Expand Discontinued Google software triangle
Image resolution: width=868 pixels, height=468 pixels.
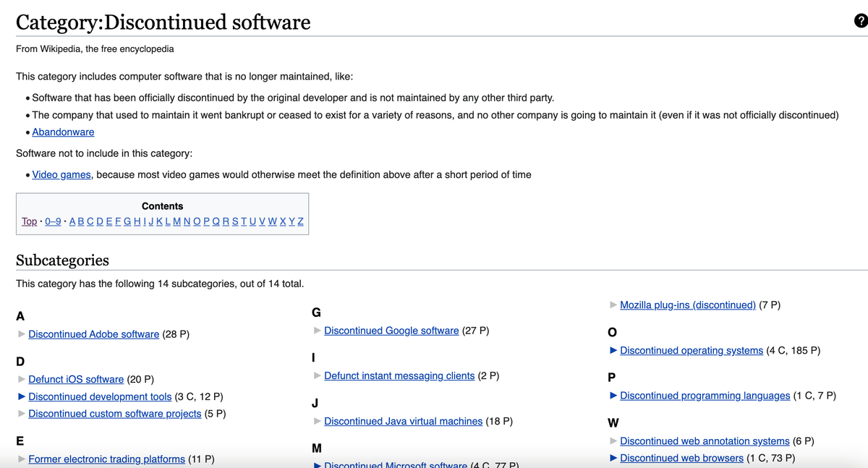click(317, 331)
